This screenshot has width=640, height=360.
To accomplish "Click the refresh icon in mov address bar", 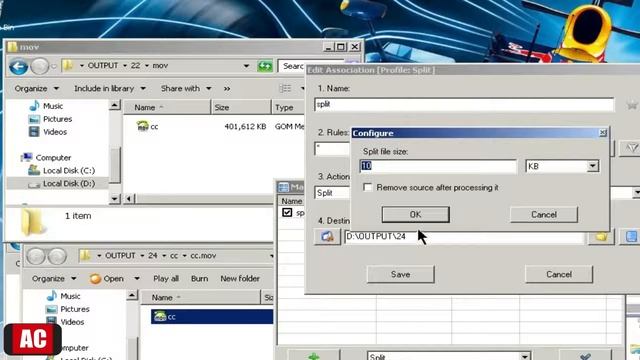I will click(x=265, y=66).
